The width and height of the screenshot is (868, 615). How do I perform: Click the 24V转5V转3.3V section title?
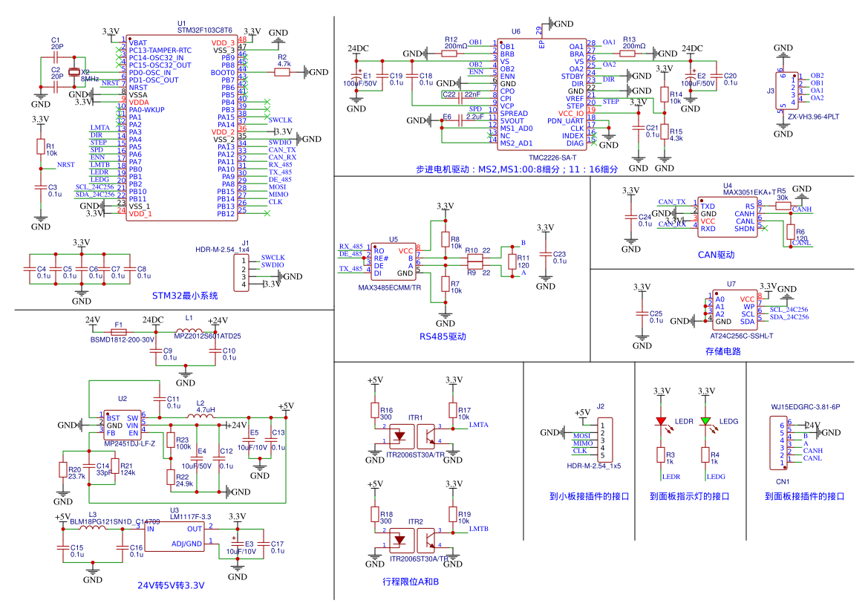[171, 586]
